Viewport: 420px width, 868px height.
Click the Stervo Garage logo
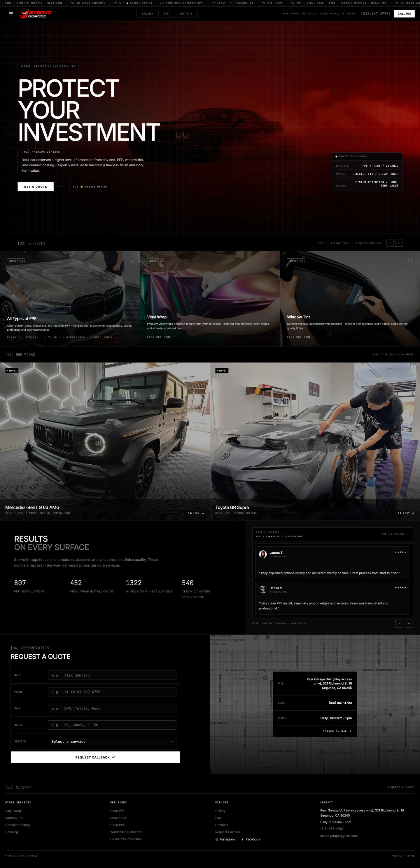pyautogui.click(x=36, y=14)
